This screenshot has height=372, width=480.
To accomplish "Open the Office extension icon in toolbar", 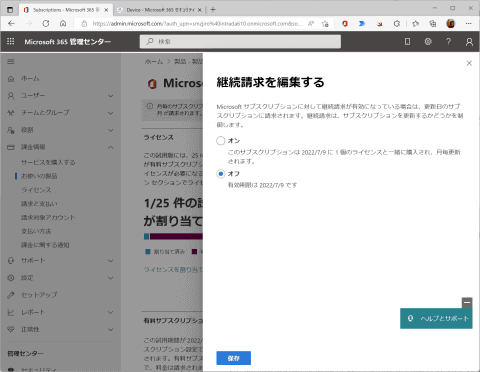I will point(345,23).
